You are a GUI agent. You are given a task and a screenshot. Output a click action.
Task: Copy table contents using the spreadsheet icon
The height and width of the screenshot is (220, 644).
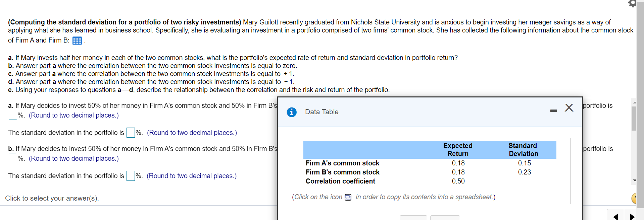point(348,197)
